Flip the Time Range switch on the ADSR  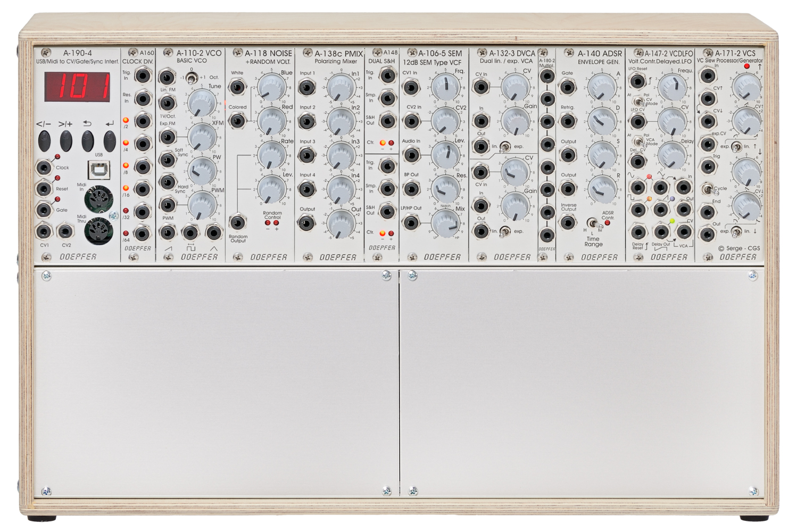click(x=592, y=223)
